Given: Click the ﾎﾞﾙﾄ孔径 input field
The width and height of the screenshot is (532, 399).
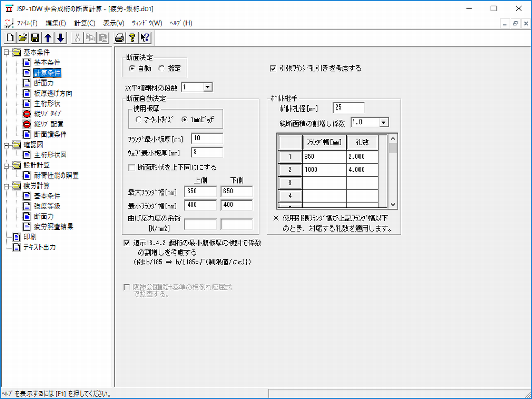Looking at the screenshot, I should [348, 108].
